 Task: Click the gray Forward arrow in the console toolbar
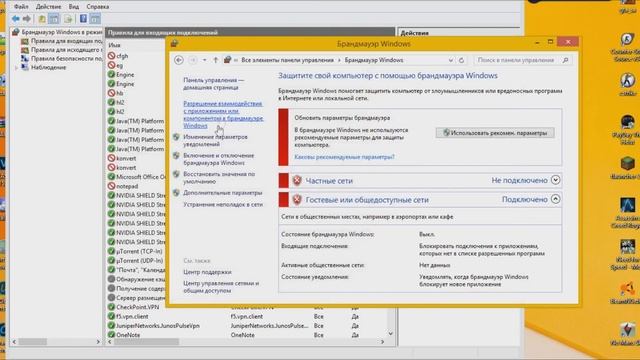click(27, 19)
